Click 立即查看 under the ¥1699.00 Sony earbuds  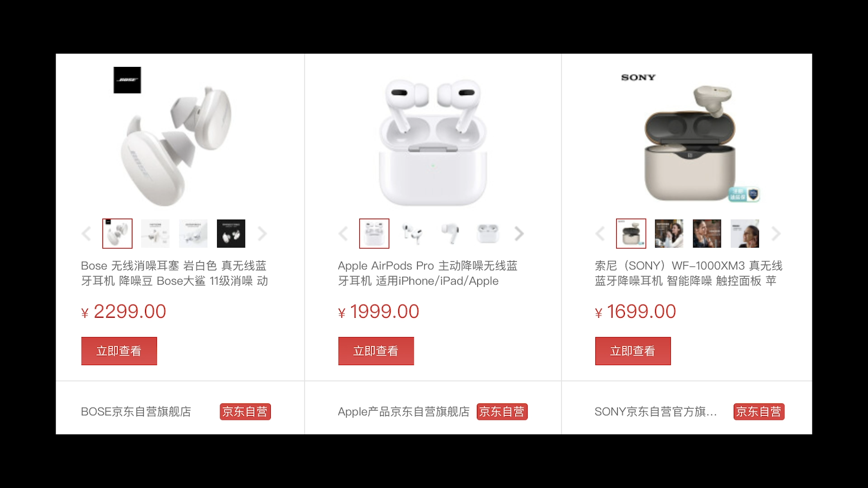coord(632,351)
